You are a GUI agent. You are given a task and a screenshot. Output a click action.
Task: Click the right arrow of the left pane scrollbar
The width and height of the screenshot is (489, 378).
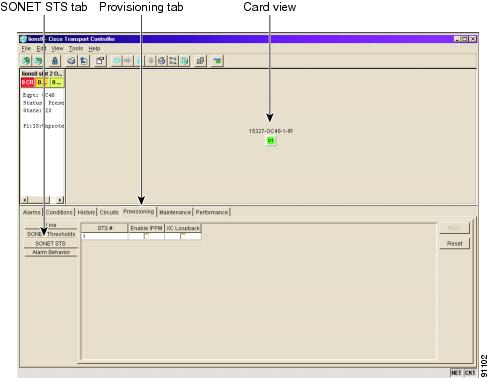pyautogui.click(x=60, y=200)
